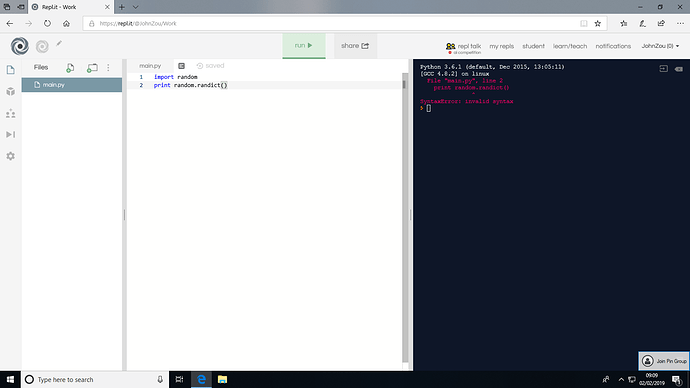This screenshot has height=388, width=690.
Task: Open browser Settings and more menu
Action: 680,23
